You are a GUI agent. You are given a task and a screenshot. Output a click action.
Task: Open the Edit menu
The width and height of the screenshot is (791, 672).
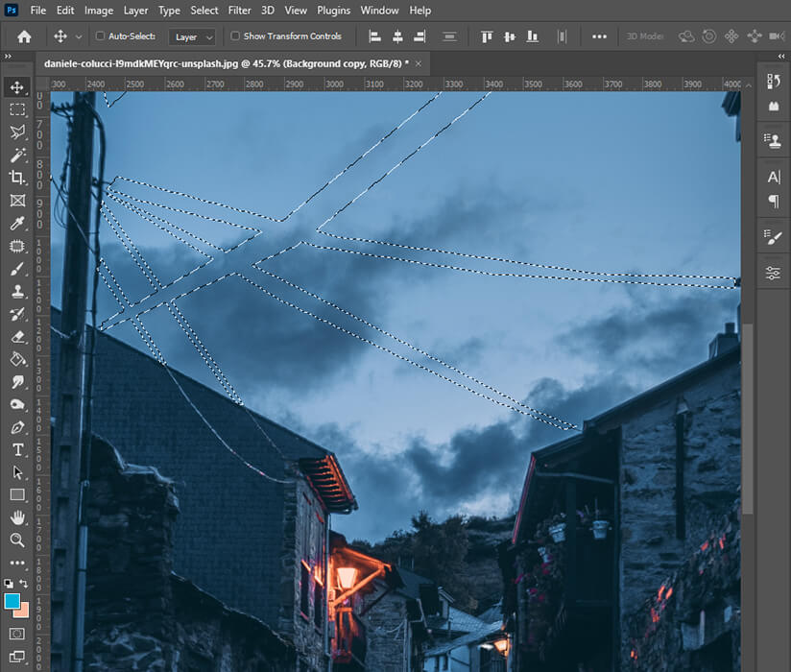coord(65,11)
